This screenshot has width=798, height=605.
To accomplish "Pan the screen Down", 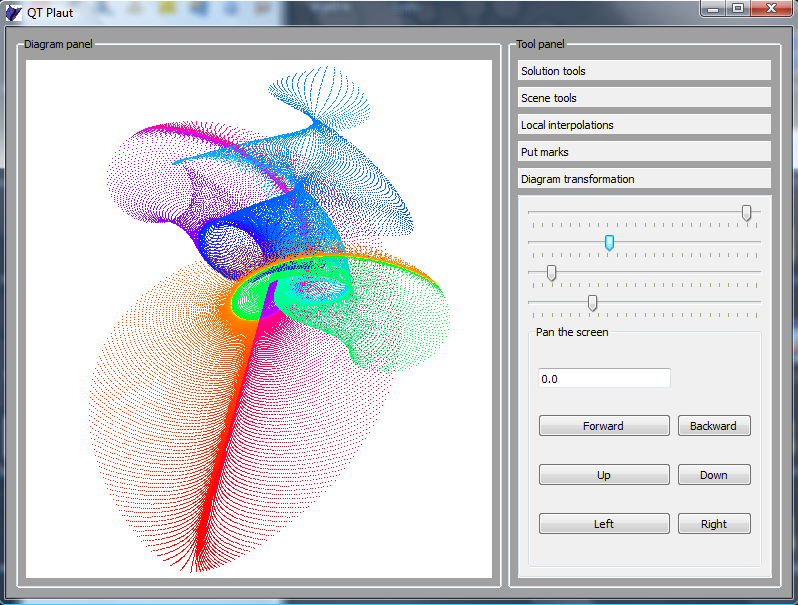I will click(714, 475).
